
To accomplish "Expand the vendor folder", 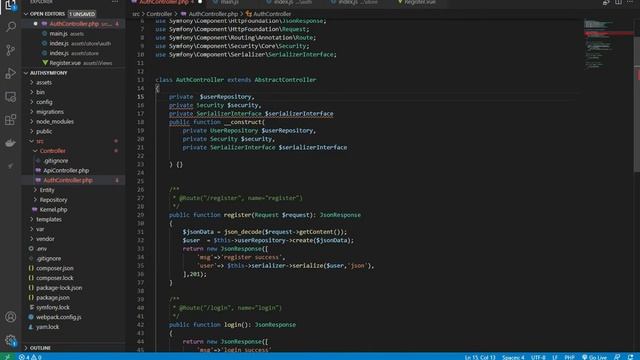I will (x=74, y=239).
